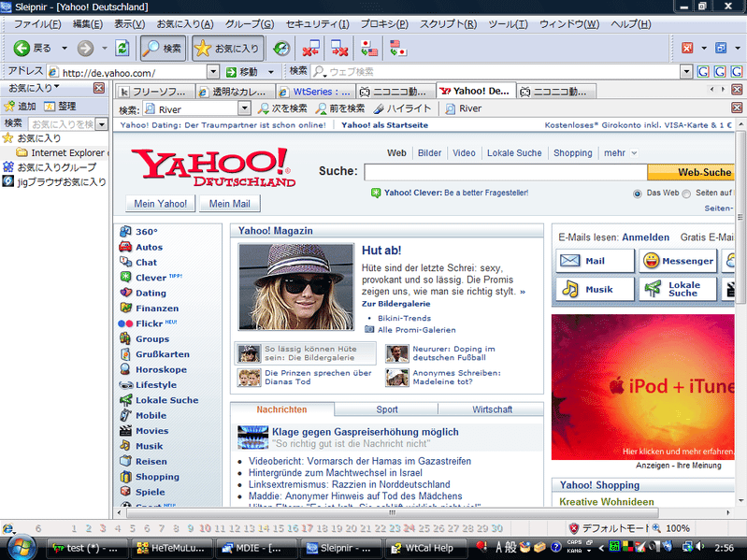Open the セキュリティ(I) menu
Screen dimensions: 747x560
[x=317, y=23]
